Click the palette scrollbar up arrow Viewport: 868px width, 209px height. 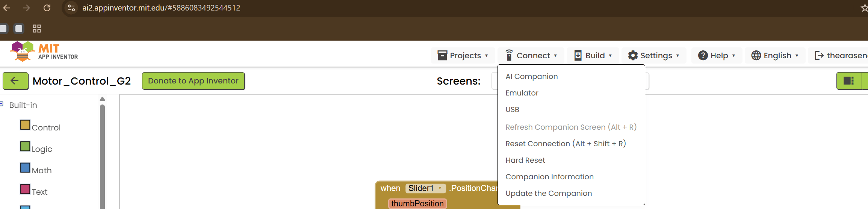[102, 99]
